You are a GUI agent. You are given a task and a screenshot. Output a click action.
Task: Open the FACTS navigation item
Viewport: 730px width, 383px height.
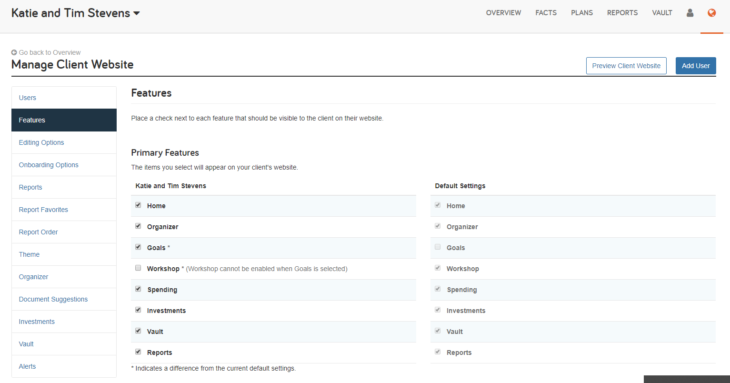(546, 13)
